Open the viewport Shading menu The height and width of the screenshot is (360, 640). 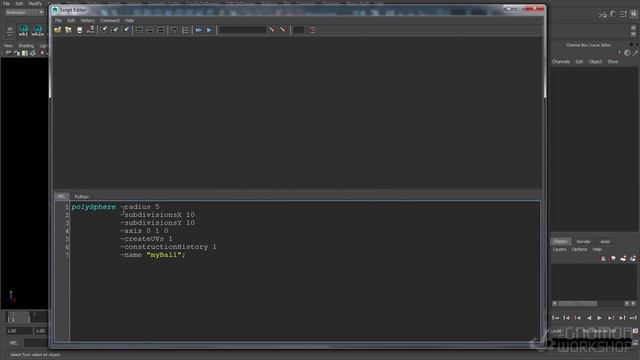[26, 46]
